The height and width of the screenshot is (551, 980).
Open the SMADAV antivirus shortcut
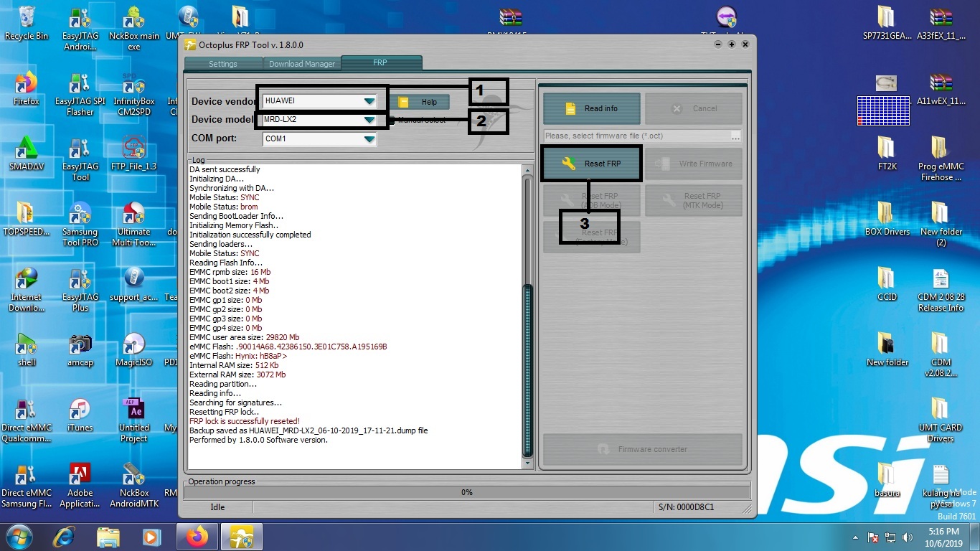click(27, 154)
